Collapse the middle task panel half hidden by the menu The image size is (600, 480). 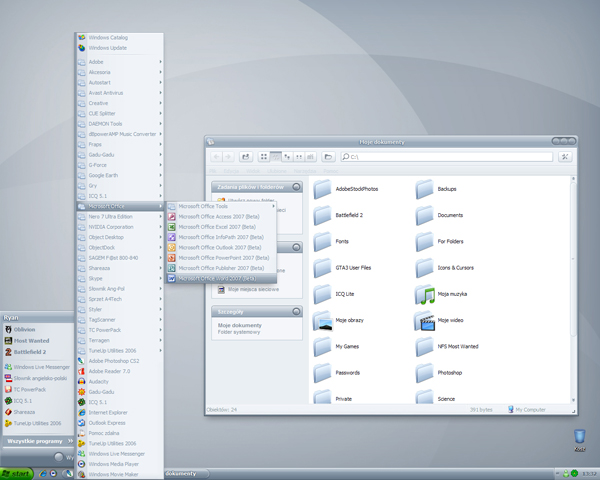(x=296, y=247)
